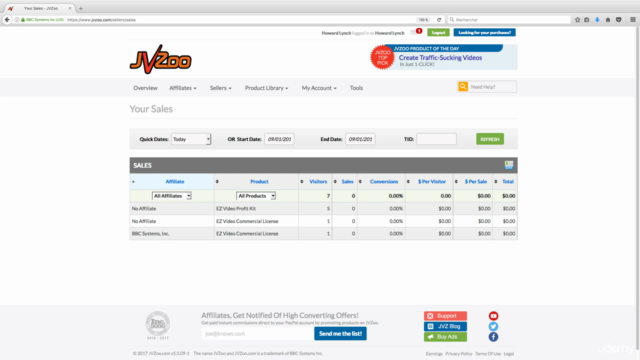Open the Twitter icon in footer

coord(493,327)
